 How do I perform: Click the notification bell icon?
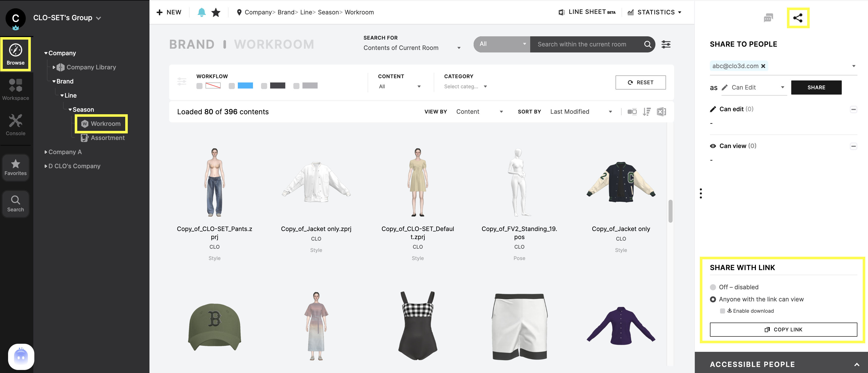(201, 12)
